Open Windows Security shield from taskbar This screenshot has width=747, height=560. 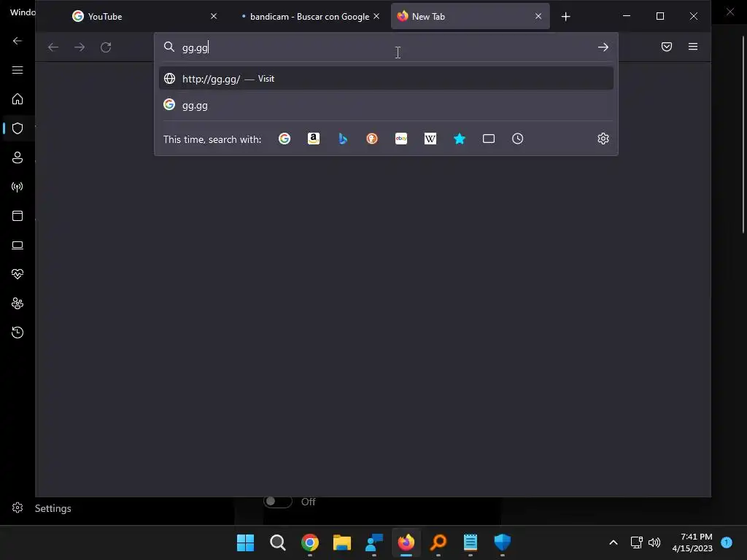point(502,542)
